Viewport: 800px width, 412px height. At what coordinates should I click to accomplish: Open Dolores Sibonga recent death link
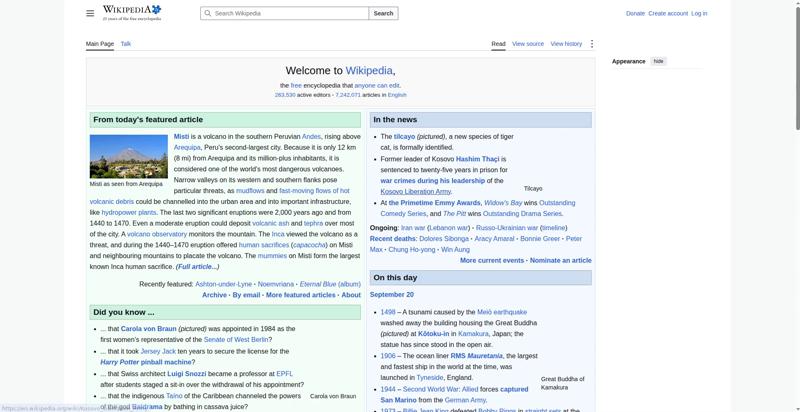click(x=443, y=239)
